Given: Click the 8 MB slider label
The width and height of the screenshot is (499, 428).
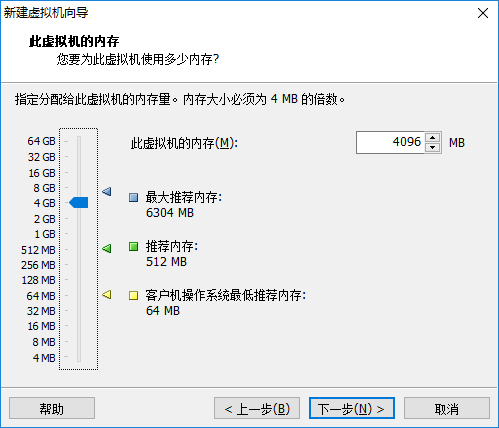Looking at the screenshot, I should 44,342.
